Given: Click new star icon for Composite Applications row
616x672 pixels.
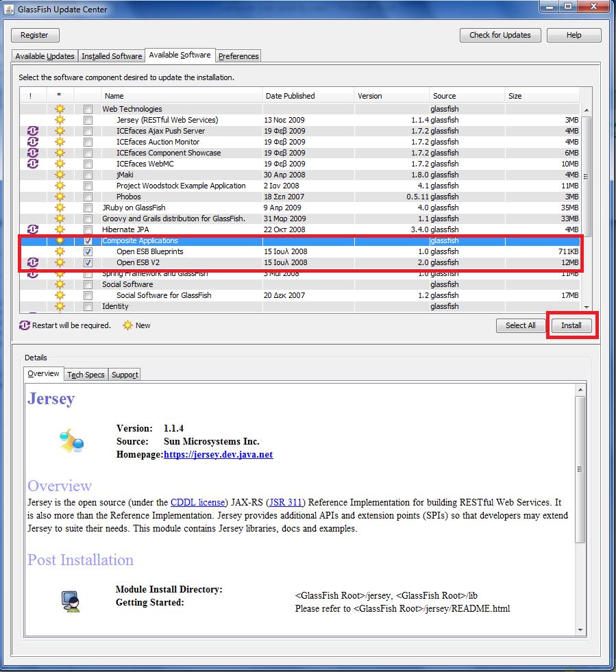Looking at the screenshot, I should (x=60, y=240).
